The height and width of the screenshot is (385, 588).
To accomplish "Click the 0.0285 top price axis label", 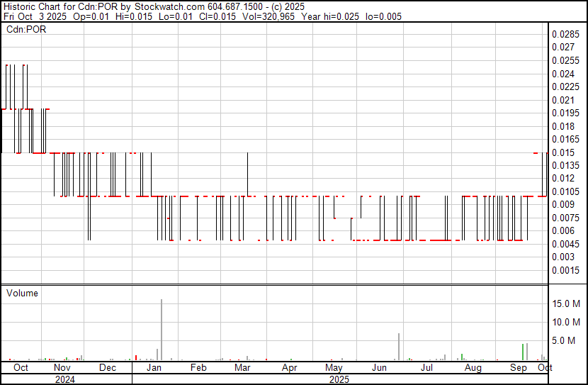I will pyautogui.click(x=565, y=34).
